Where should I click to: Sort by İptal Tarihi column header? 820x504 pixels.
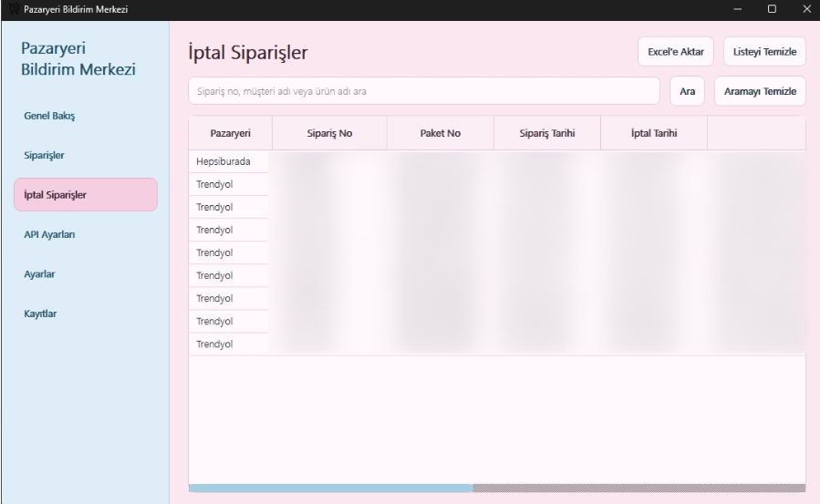tap(654, 133)
